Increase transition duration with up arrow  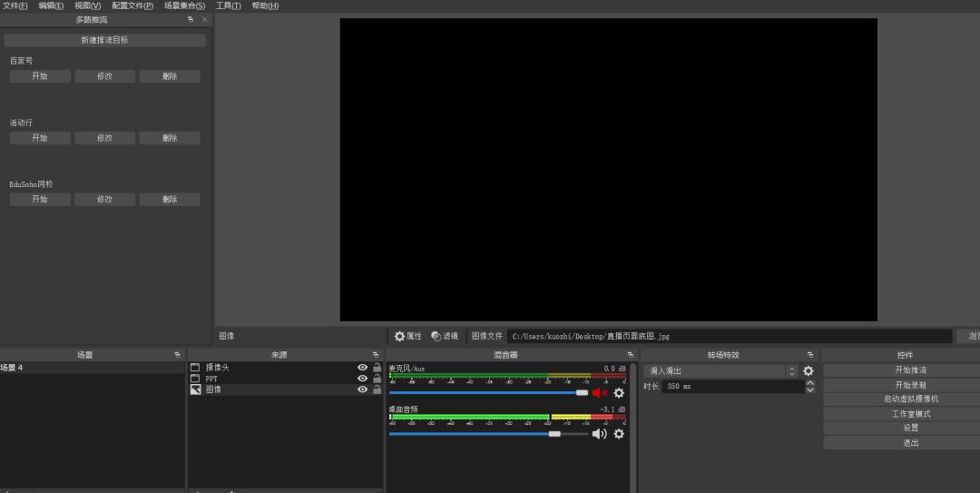click(x=810, y=383)
